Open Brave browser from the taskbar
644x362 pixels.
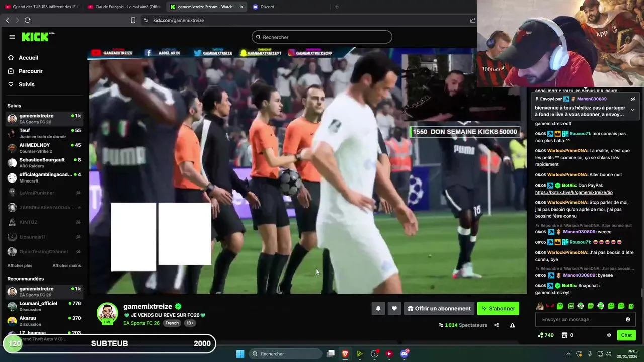pyautogui.click(x=345, y=354)
